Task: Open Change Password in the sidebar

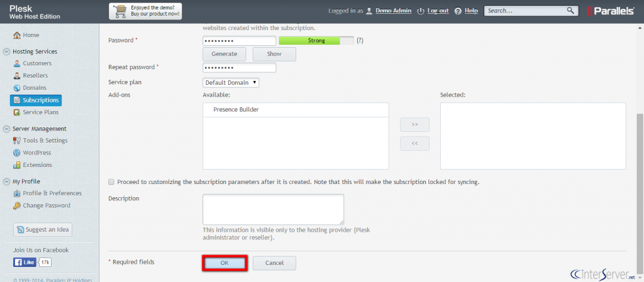Action: (47, 206)
